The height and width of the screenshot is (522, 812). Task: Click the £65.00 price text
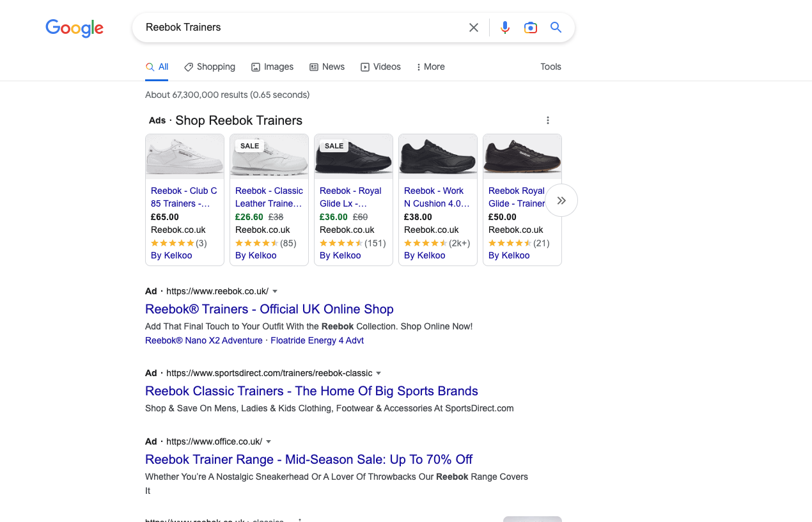(x=165, y=217)
